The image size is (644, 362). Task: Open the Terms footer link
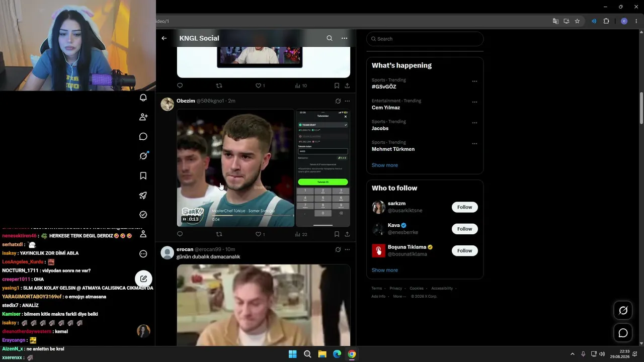[x=376, y=289]
